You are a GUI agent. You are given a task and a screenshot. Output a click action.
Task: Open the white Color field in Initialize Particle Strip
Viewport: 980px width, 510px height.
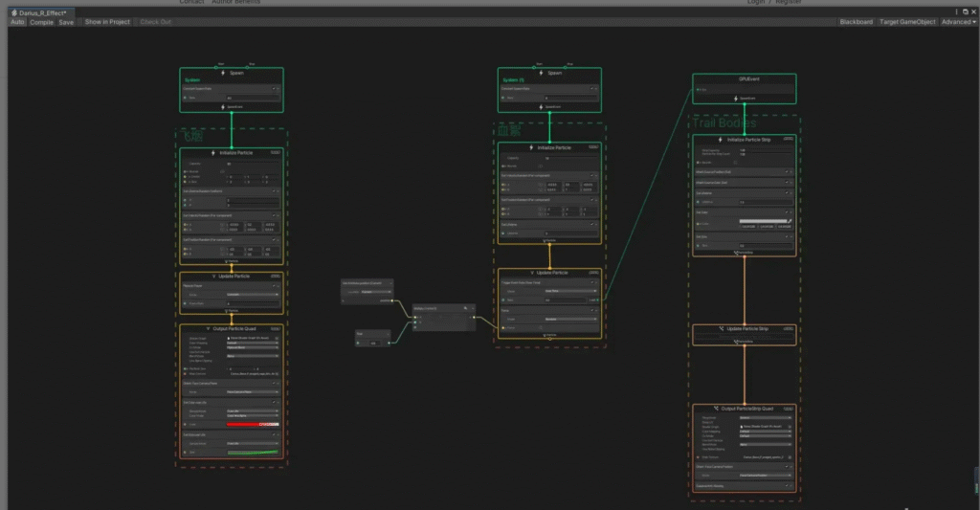click(x=763, y=221)
